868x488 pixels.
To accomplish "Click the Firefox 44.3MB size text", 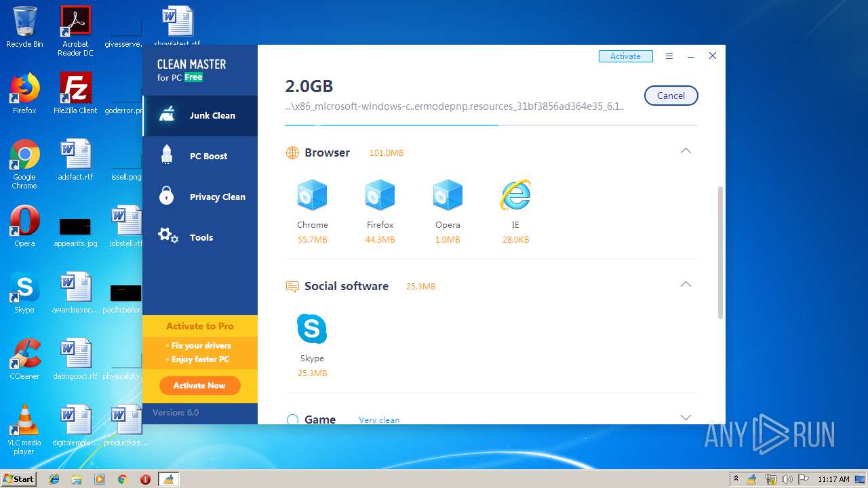I will pyautogui.click(x=380, y=240).
